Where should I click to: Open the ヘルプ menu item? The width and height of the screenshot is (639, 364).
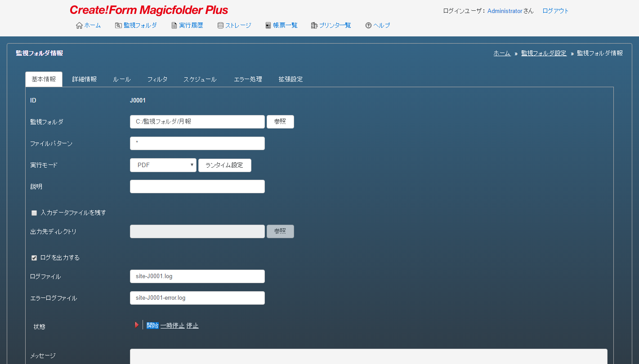tap(382, 26)
